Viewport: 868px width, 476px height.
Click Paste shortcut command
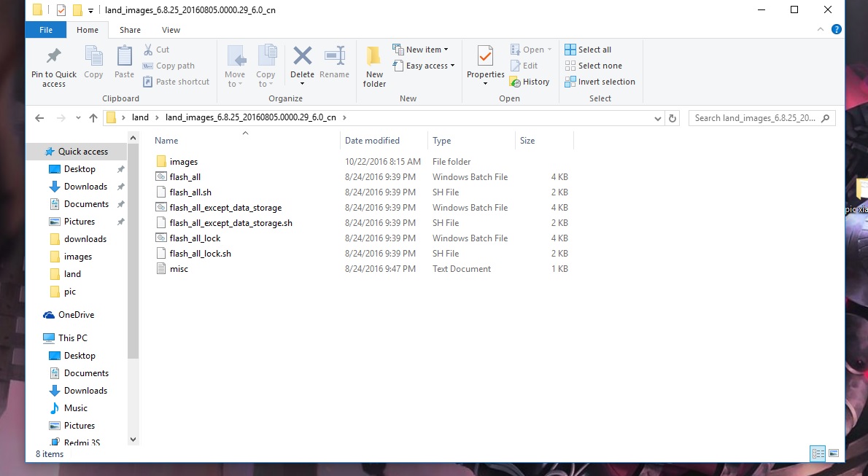[x=176, y=82]
